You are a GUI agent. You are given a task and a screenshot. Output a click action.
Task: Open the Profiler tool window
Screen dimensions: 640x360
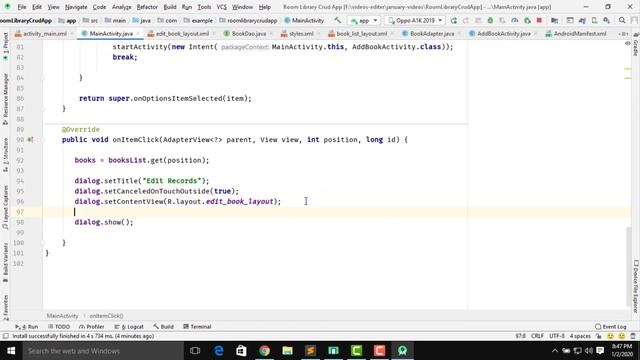tap(92, 327)
